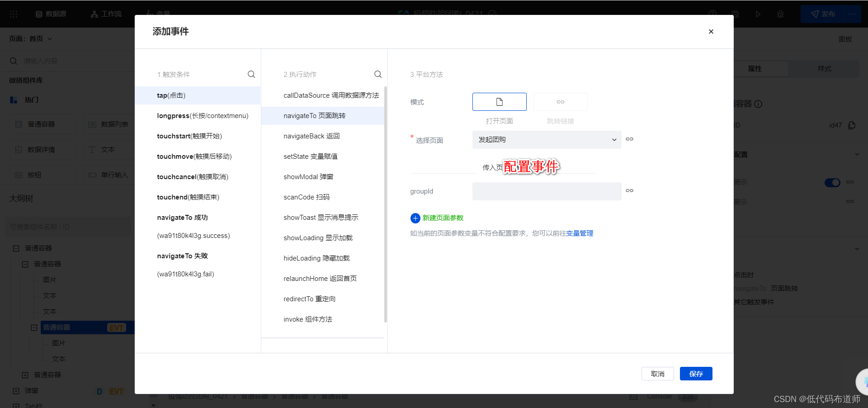Toggle the blue switch in right panel
The image size is (868, 408).
pos(832,182)
